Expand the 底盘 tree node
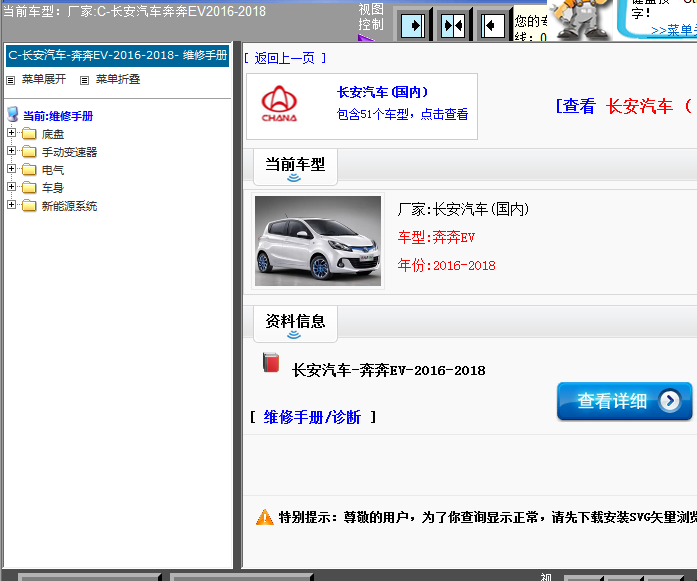This screenshot has height=581, width=697. [12, 132]
